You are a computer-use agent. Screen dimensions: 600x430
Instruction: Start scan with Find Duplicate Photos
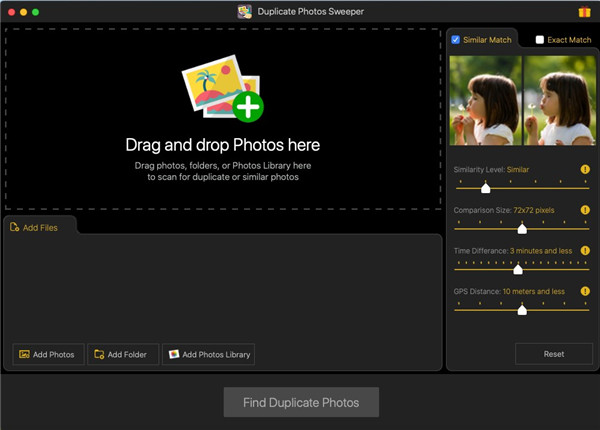pyautogui.click(x=301, y=403)
